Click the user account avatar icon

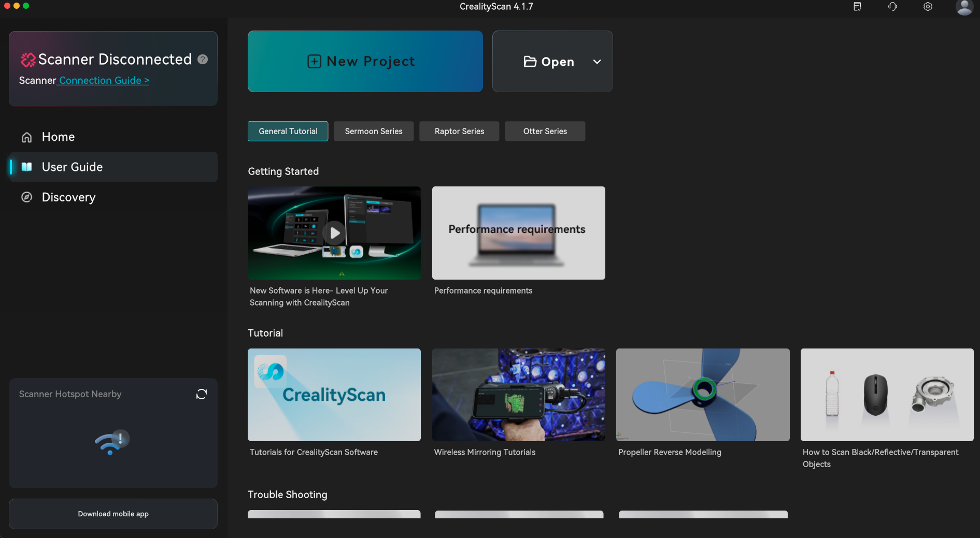(x=964, y=7)
